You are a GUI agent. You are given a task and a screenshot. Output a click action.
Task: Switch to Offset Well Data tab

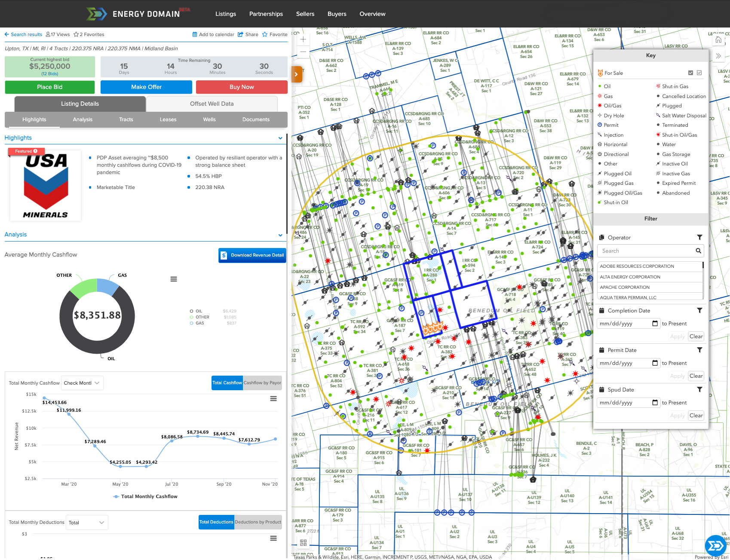212,104
